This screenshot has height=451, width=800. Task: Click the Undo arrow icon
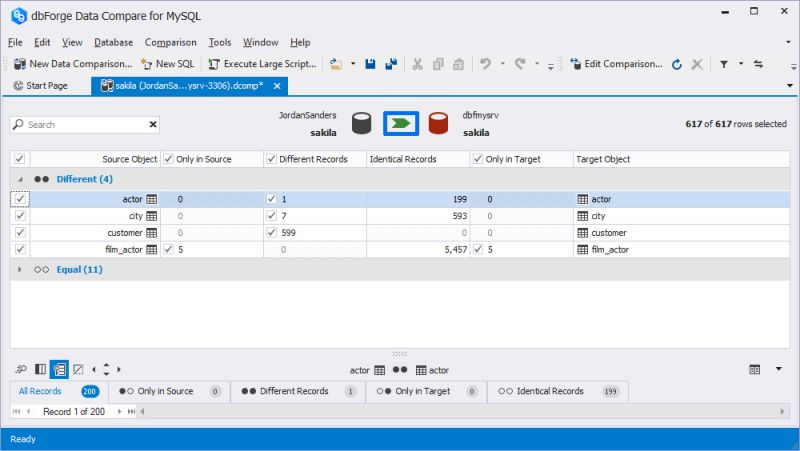click(x=485, y=64)
